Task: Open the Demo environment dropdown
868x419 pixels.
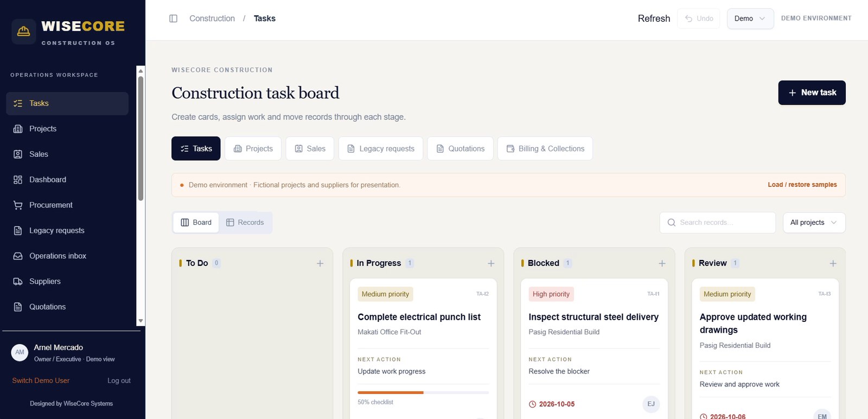Action: 750,18
